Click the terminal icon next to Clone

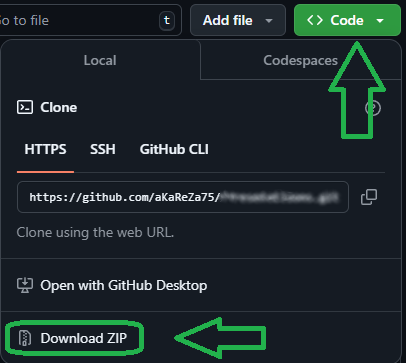(x=25, y=107)
